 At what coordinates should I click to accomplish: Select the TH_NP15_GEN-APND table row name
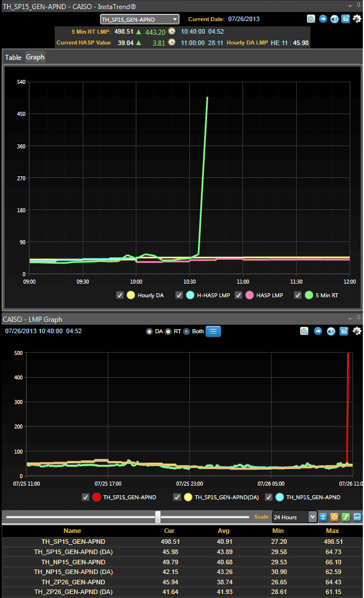(73, 562)
